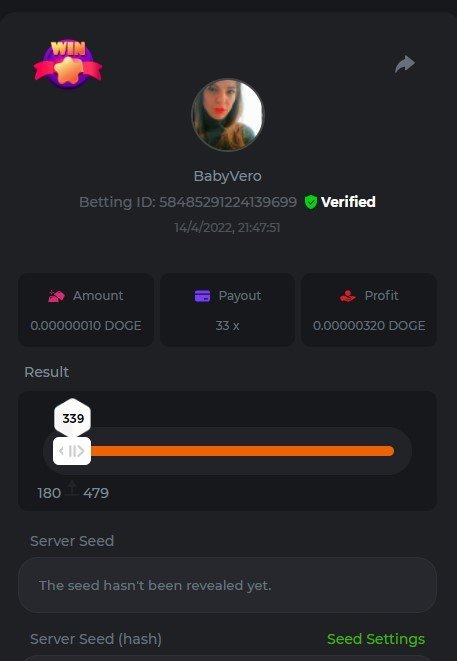Click the share arrow icon

point(405,64)
